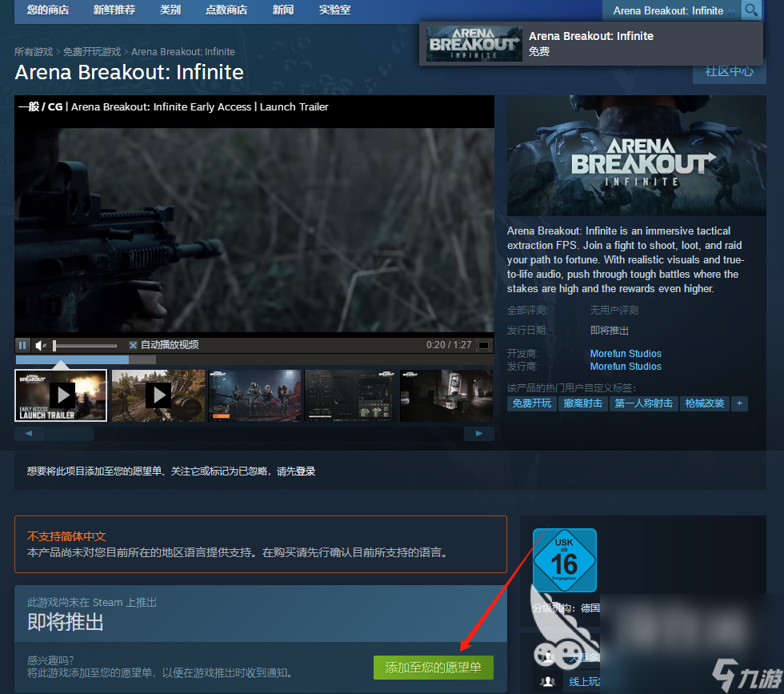
Task: Select the 枪械改装 tag
Action: click(705, 403)
